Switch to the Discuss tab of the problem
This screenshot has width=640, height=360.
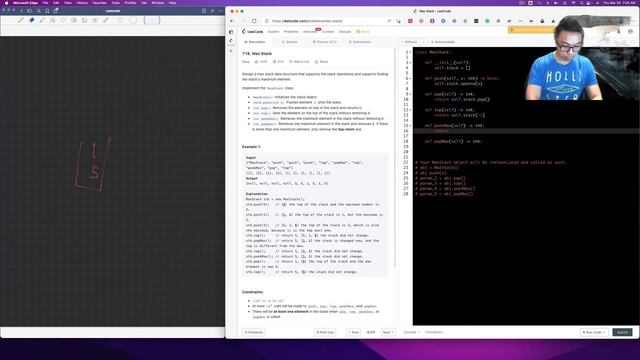pos(325,42)
